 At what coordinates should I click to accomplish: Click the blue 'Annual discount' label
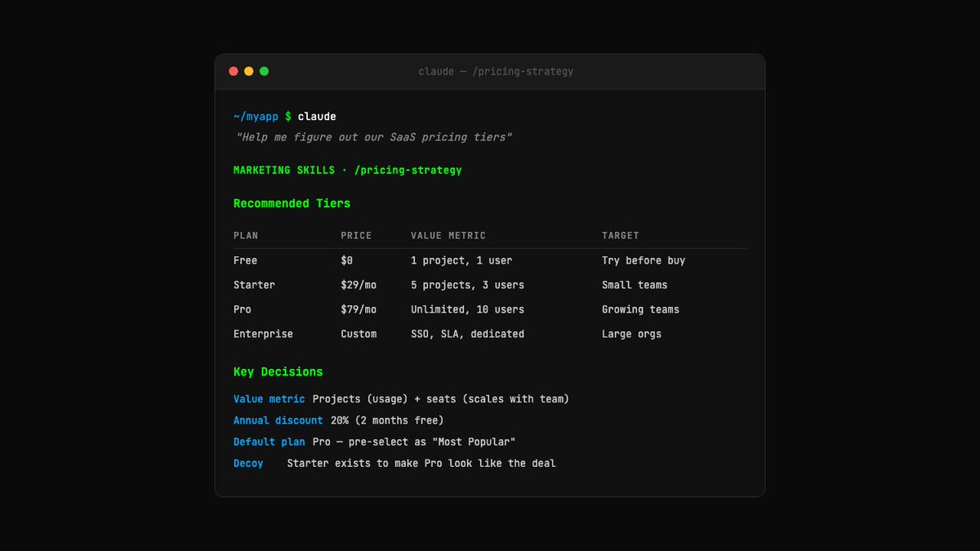tap(278, 420)
